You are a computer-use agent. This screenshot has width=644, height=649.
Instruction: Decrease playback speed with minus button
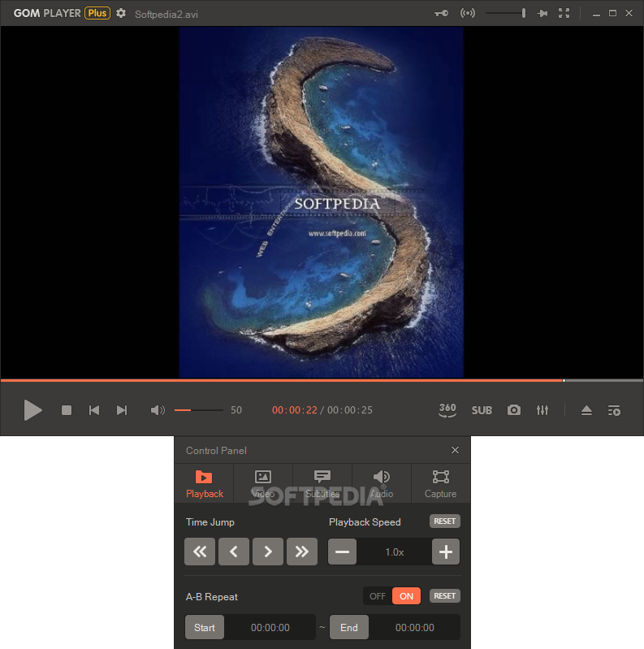(342, 552)
